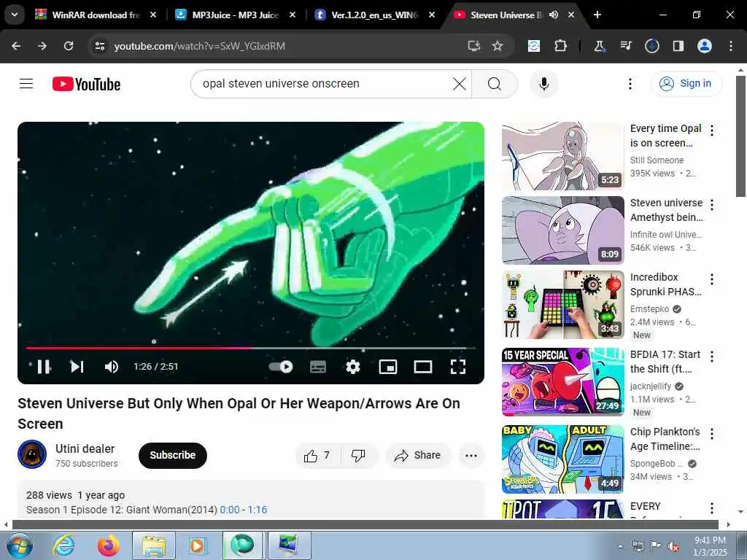This screenshot has width=747, height=560.
Task: Open downloads icon in toolbar
Action: 651,46
